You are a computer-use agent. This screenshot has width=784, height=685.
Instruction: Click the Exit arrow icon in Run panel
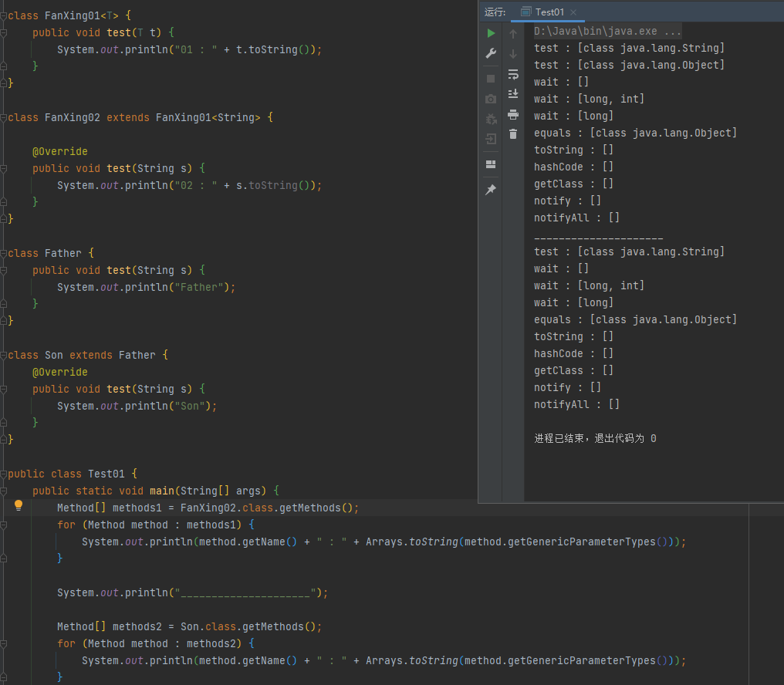(491, 139)
